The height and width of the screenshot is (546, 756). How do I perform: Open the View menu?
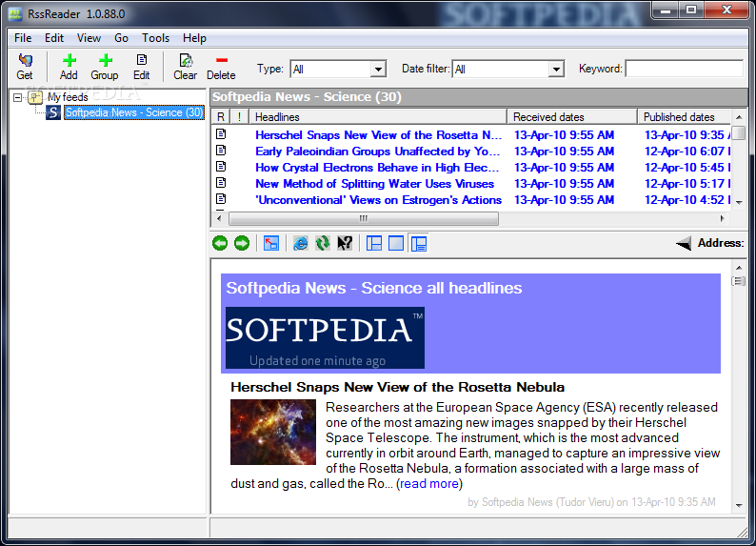point(89,37)
